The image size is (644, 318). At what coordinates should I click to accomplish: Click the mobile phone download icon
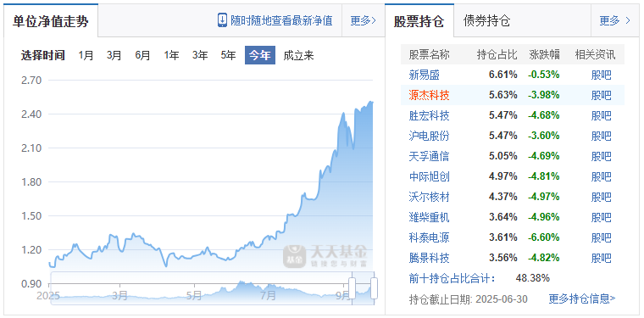pyautogui.click(x=222, y=20)
